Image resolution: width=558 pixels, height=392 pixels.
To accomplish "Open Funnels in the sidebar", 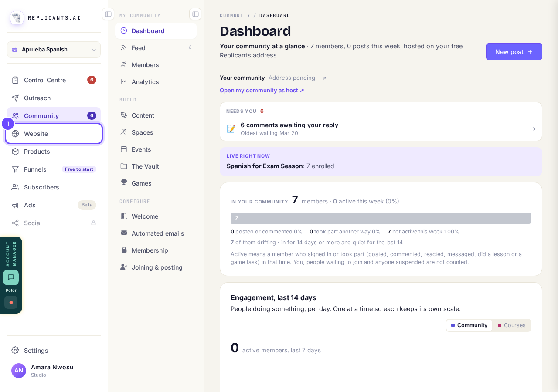I will pos(54,169).
